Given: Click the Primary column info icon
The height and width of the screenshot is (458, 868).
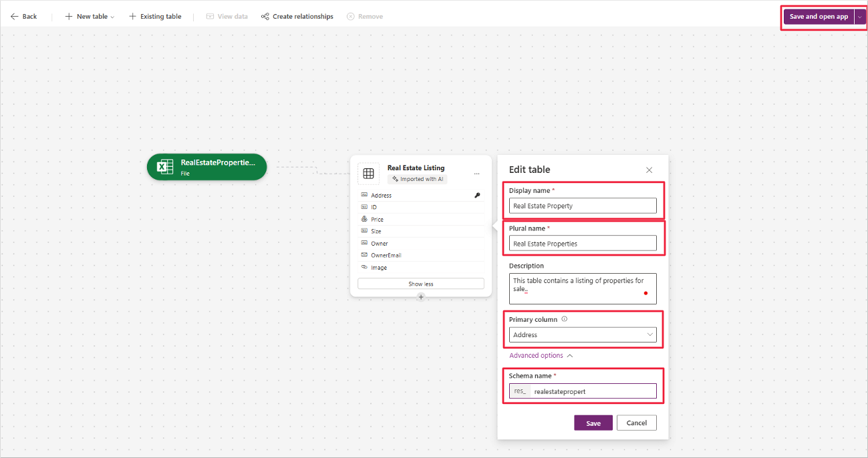Looking at the screenshot, I should click(x=565, y=319).
